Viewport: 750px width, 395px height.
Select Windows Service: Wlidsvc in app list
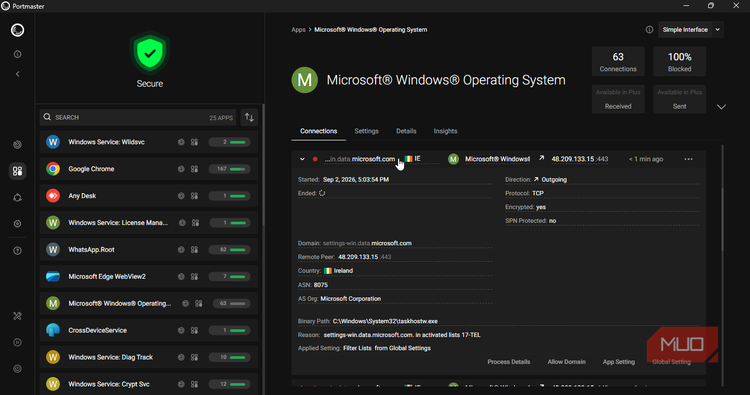[149, 142]
